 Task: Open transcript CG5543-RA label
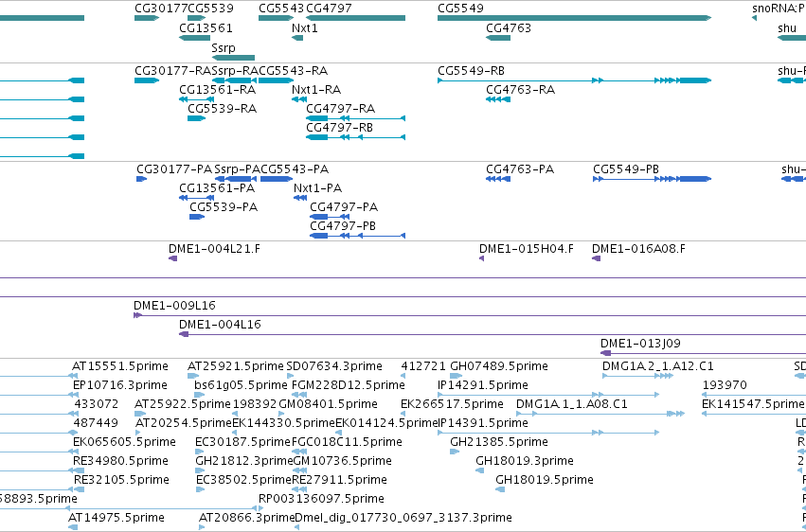coord(293,70)
